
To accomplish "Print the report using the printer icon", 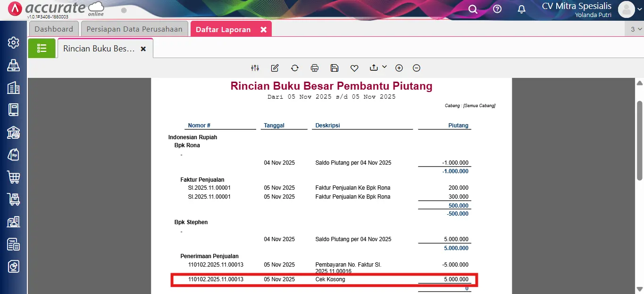I will coord(315,68).
